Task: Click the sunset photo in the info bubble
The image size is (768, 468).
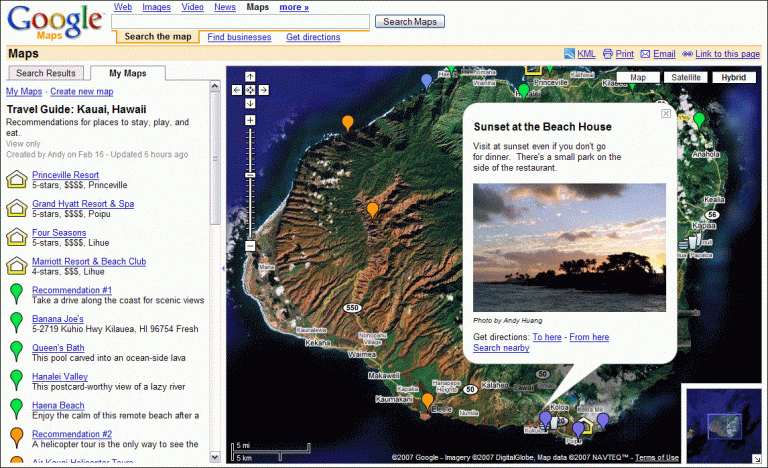Action: 569,247
